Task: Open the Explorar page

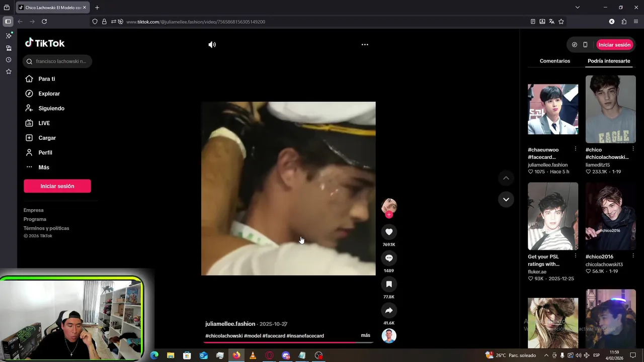Action: (49, 94)
